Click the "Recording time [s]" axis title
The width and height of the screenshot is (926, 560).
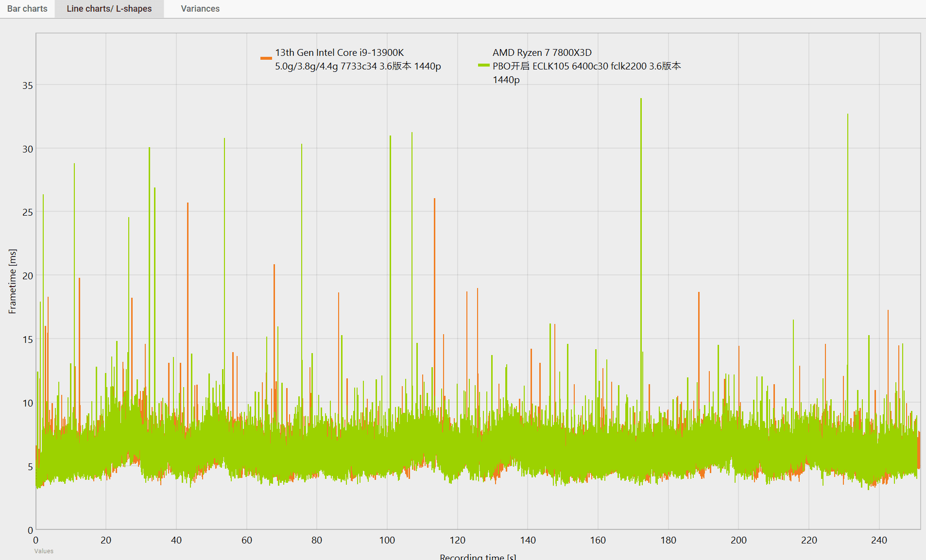(478, 557)
